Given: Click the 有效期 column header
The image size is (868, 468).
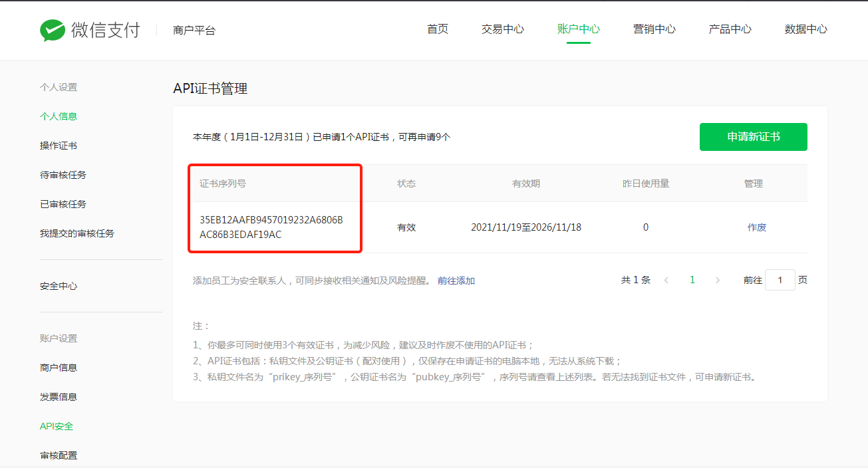Looking at the screenshot, I should [526, 183].
